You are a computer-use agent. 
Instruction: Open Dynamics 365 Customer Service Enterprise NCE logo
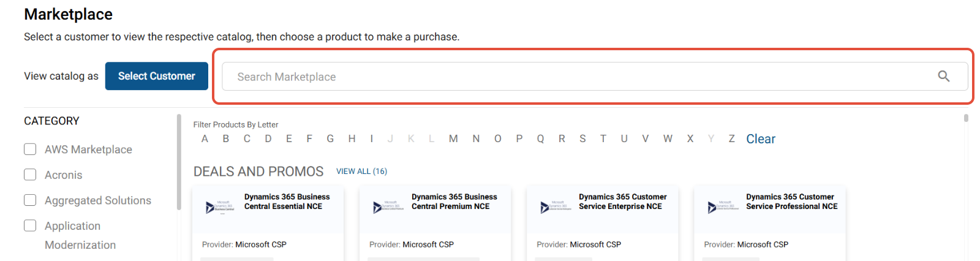pyautogui.click(x=556, y=207)
